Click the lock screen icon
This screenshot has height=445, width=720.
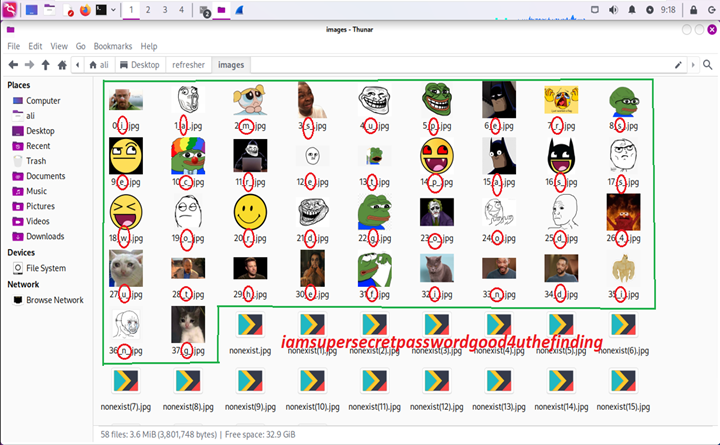(693, 10)
